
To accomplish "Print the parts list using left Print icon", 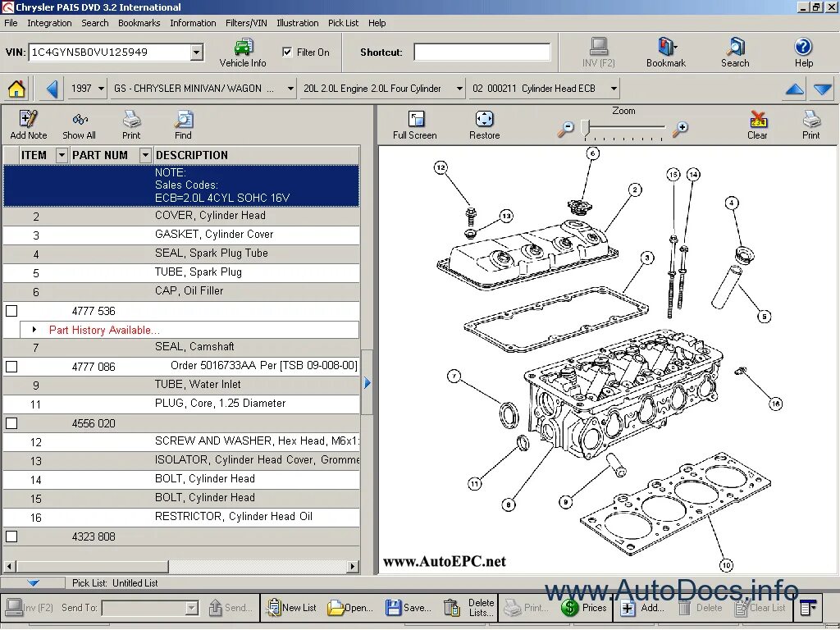I will pos(131,125).
